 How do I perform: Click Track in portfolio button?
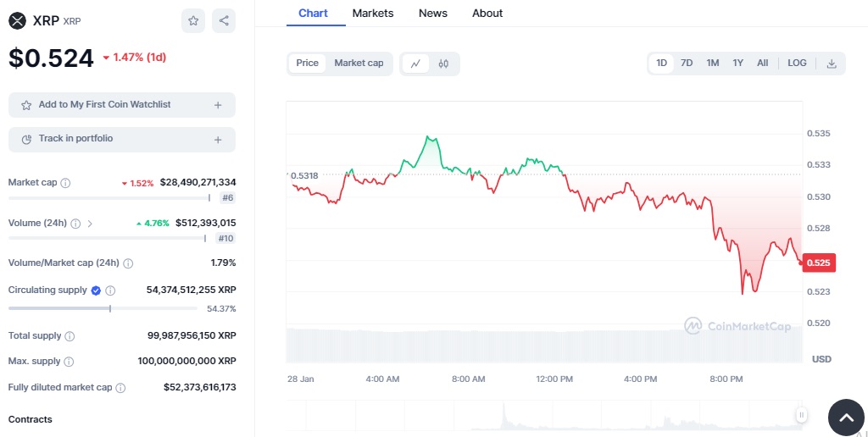122,140
